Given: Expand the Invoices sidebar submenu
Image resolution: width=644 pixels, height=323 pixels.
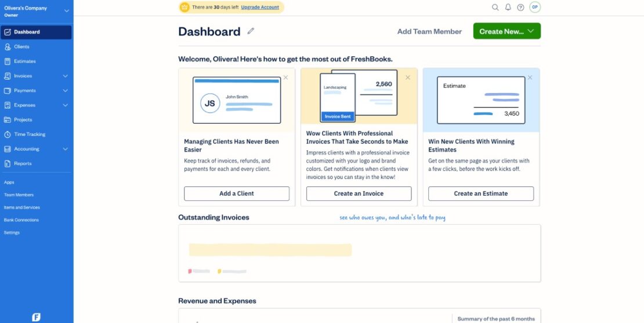Looking at the screenshot, I should (x=65, y=76).
